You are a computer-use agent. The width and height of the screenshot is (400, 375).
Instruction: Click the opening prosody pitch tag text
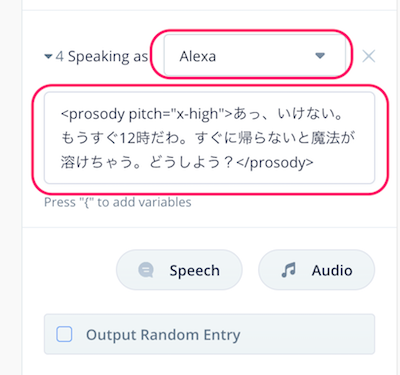tap(146, 114)
